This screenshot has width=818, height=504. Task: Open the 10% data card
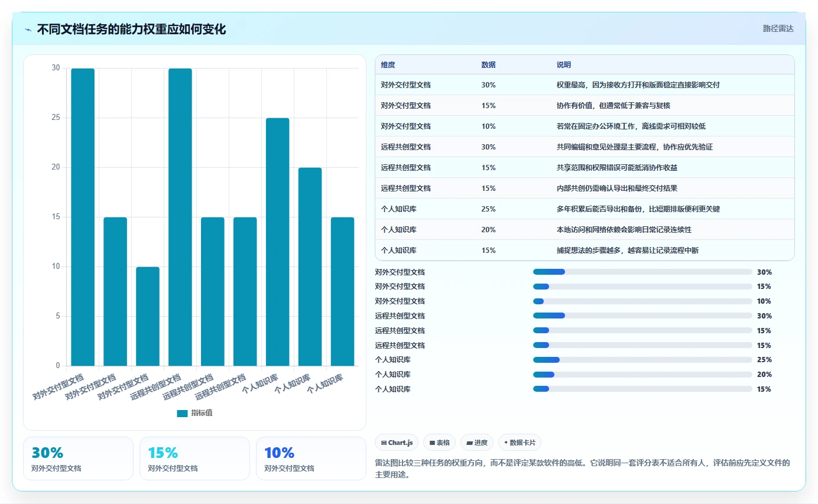click(311, 459)
